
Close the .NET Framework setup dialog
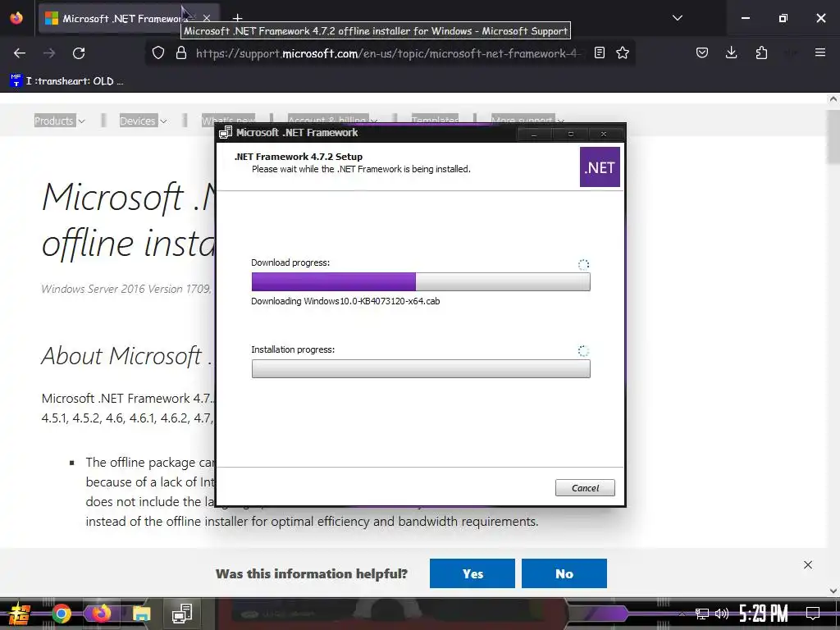coord(604,134)
